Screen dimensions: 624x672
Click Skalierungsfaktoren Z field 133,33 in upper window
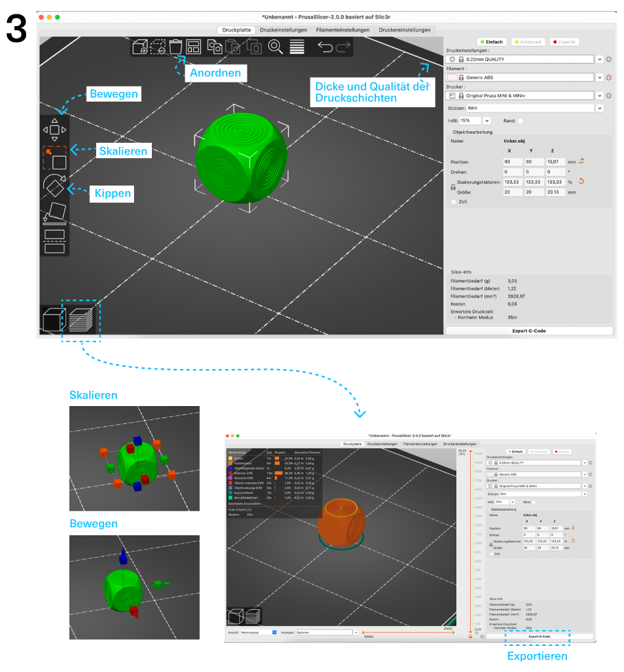pyautogui.click(x=555, y=182)
